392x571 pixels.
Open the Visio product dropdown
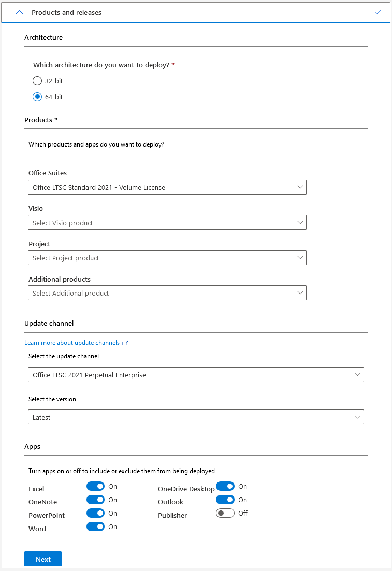(x=167, y=223)
